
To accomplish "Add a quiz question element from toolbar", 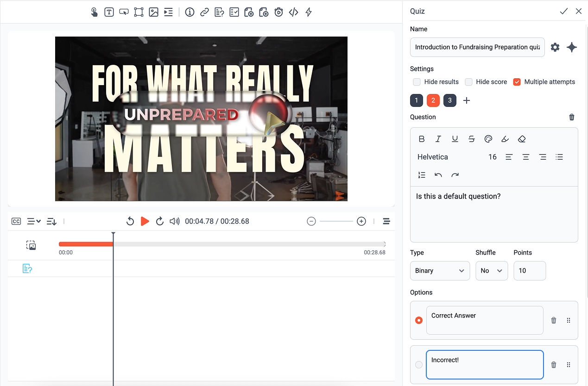I will point(219,12).
